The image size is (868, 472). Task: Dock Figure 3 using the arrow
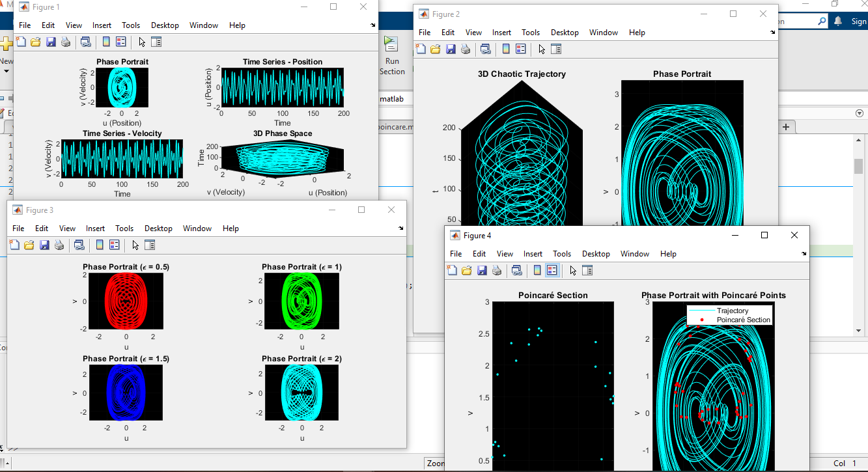[402, 229]
